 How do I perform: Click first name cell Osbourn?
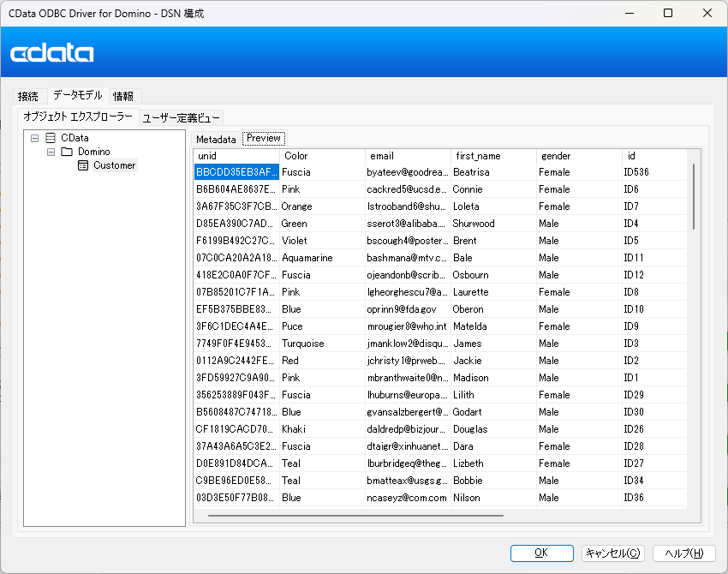(x=493, y=275)
